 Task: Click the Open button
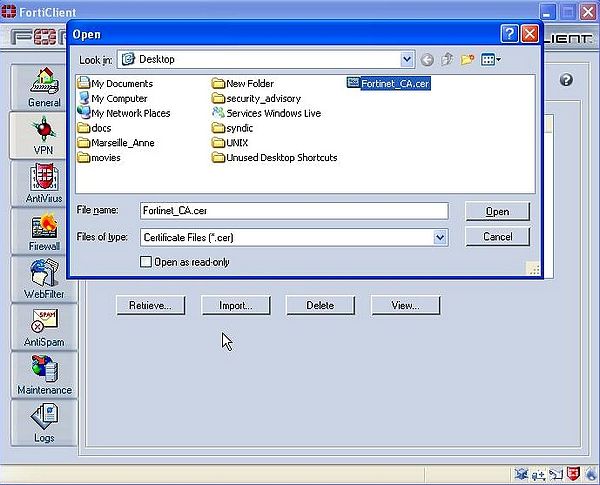[497, 211]
